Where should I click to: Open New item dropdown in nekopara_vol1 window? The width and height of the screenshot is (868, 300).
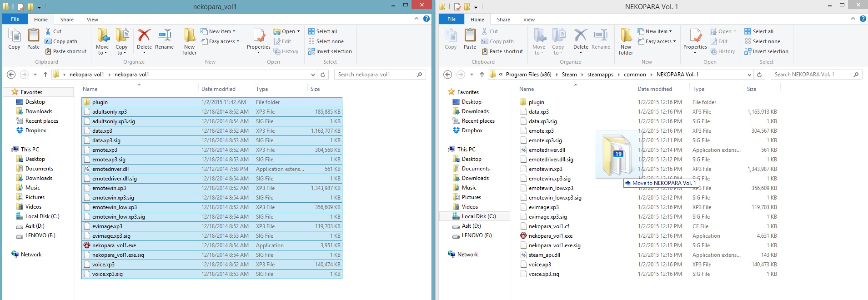(218, 31)
